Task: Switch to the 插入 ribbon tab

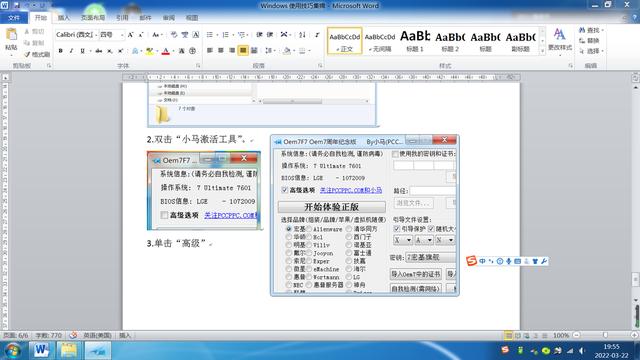Action: (64, 18)
